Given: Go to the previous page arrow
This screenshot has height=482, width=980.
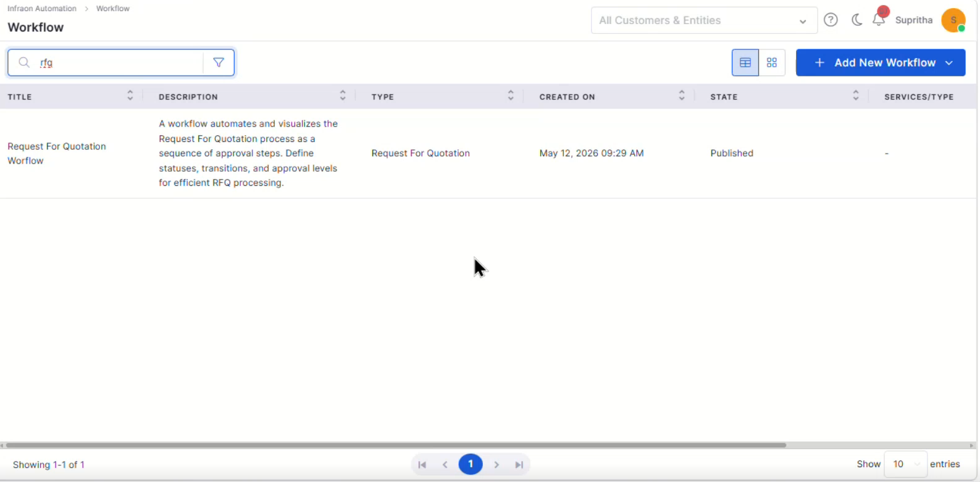Looking at the screenshot, I should click(445, 465).
